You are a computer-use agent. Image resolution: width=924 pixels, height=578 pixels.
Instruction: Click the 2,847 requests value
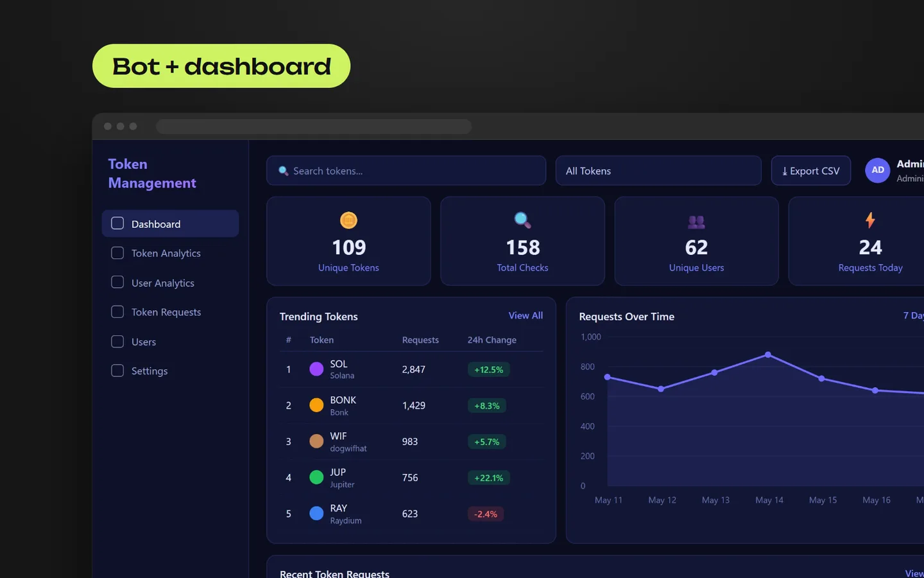coord(414,369)
